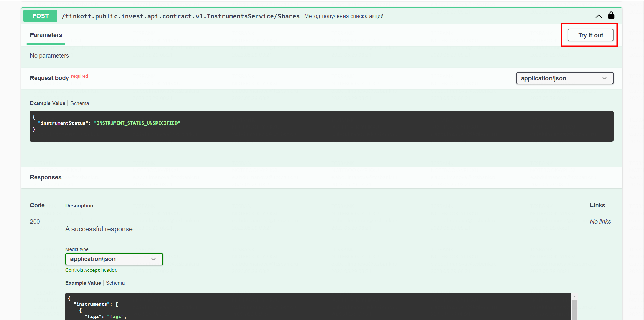Select the Parameters tab
Viewport: 644px width, 320px height.
click(46, 35)
